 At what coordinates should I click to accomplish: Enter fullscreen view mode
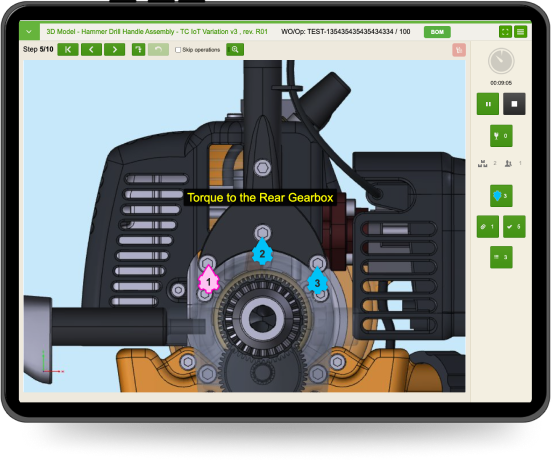coord(505,32)
